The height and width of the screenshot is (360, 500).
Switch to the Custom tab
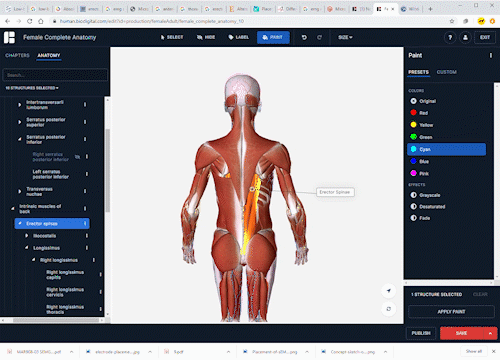pyautogui.click(x=447, y=72)
